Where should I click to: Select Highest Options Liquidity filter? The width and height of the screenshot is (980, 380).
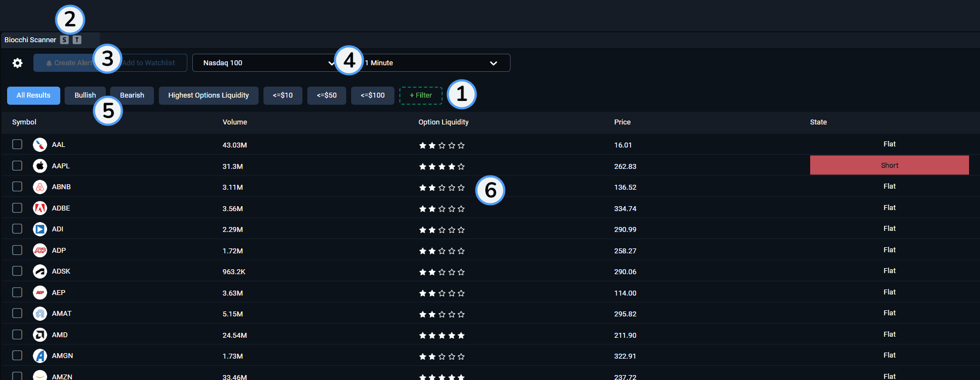click(209, 95)
